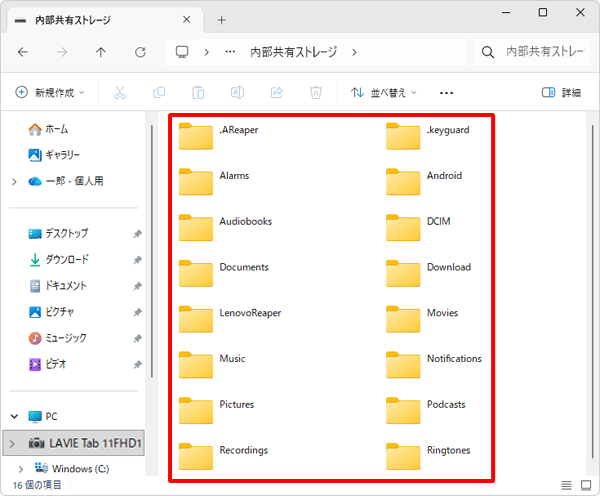Open the 並べ替え sort dropdown

coord(383,93)
